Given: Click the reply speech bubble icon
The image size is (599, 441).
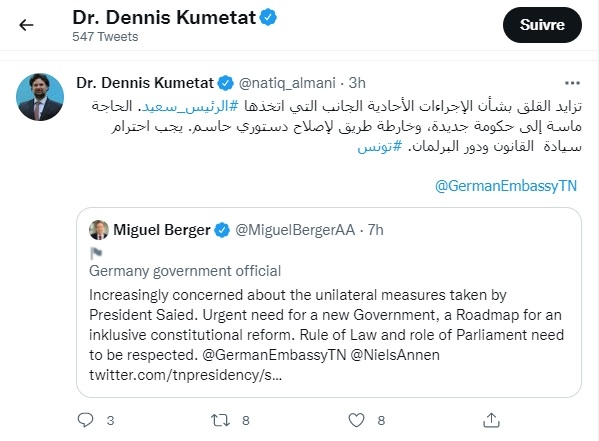Looking at the screenshot, I should pyautogui.click(x=85, y=420).
